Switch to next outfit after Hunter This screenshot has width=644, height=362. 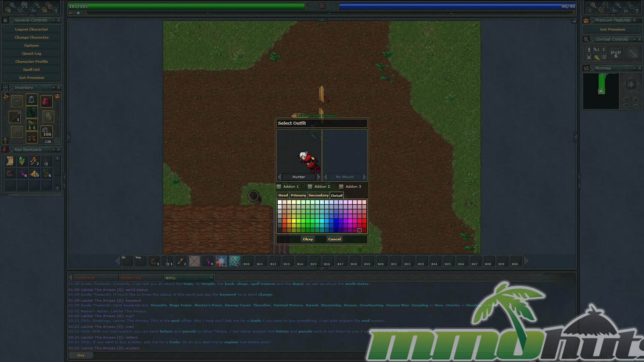(319, 177)
